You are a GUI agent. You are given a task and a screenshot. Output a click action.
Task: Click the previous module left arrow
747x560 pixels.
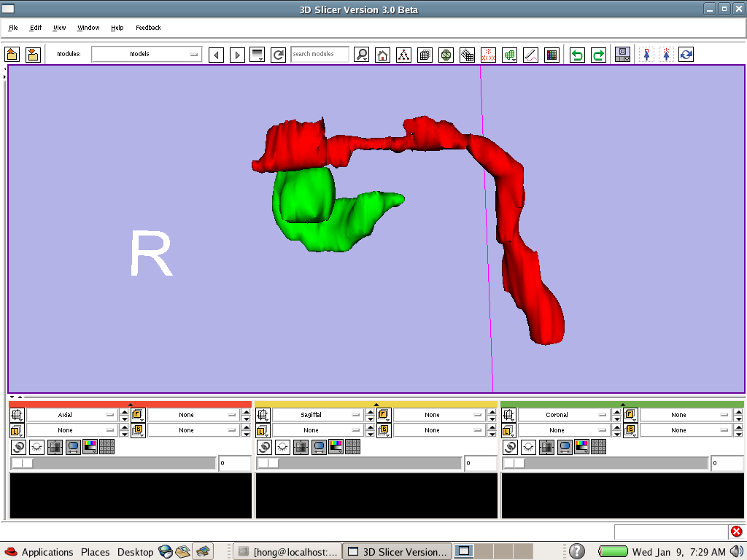(216, 55)
